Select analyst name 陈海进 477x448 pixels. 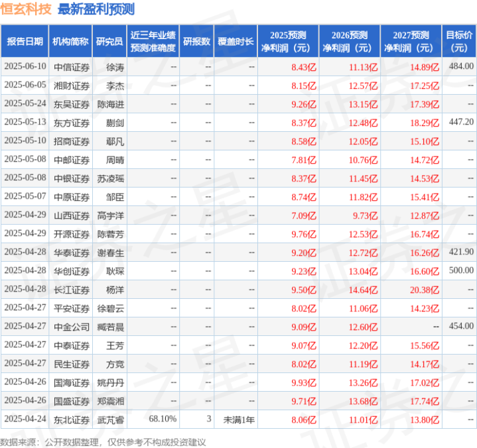click(111, 104)
